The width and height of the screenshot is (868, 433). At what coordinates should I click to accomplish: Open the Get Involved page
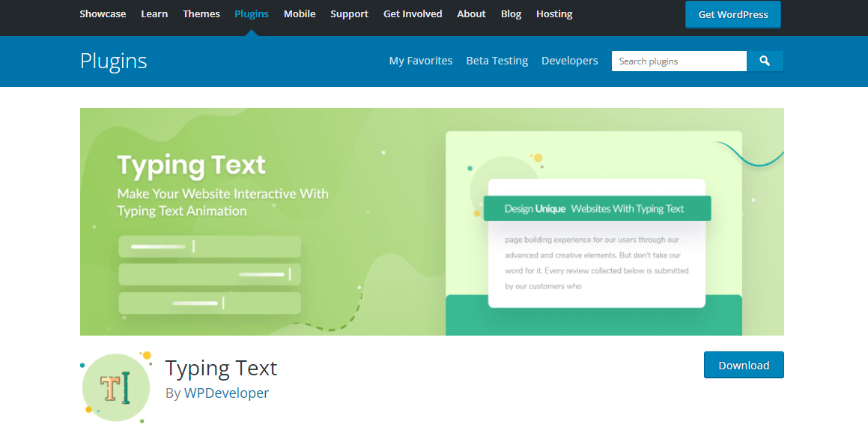(x=413, y=13)
